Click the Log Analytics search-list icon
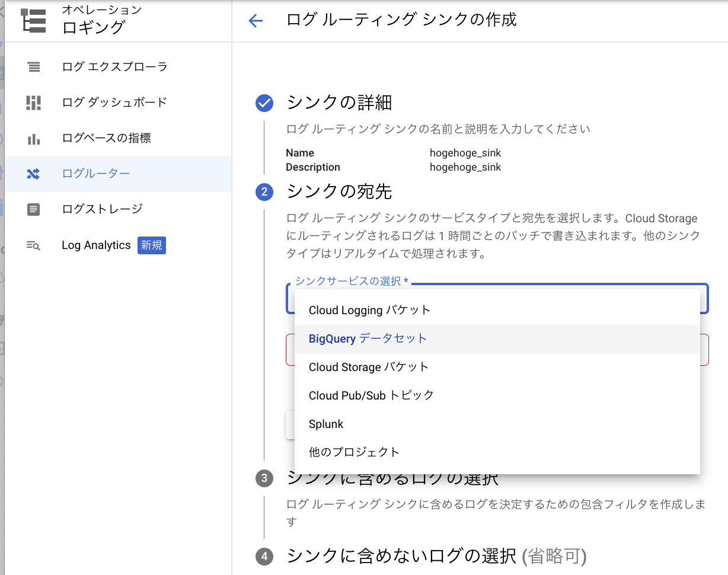728x575 pixels. click(x=33, y=245)
